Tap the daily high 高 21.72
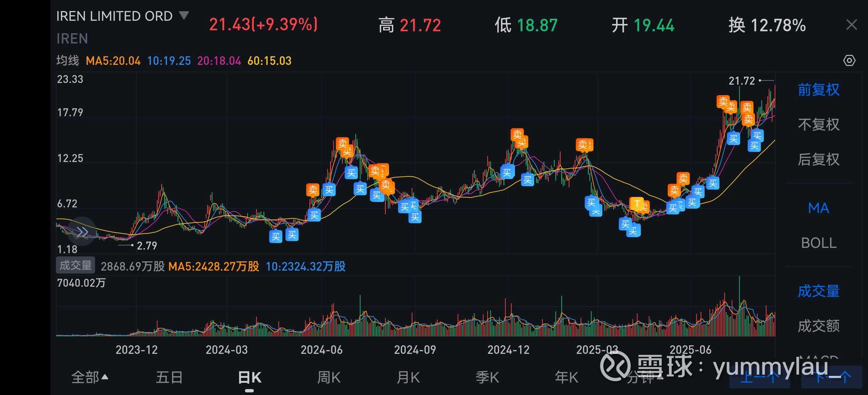868x395 pixels. [410, 25]
